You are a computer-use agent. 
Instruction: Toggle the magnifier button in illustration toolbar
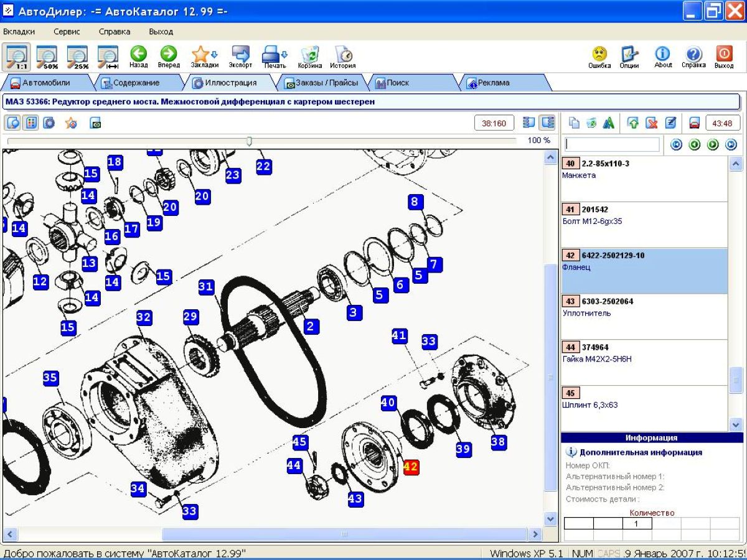point(13,123)
